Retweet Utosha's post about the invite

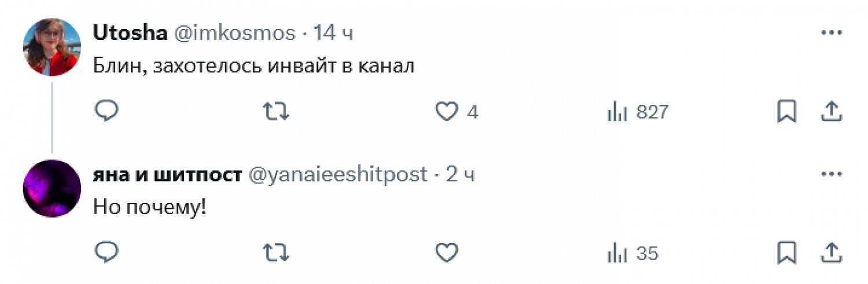click(276, 112)
